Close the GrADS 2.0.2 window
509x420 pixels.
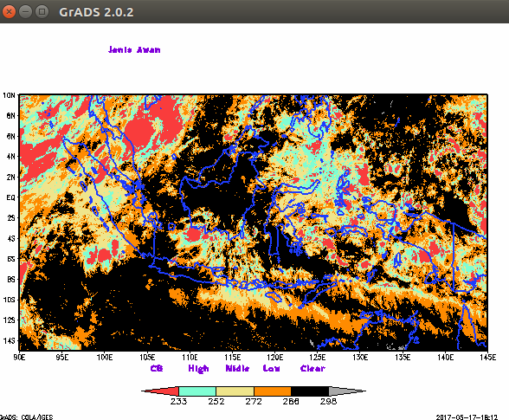(x=9, y=12)
